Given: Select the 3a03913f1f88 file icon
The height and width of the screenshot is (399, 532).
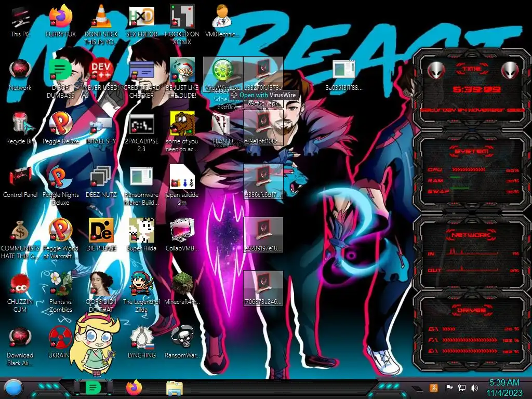Looking at the screenshot, I should click(x=344, y=75).
